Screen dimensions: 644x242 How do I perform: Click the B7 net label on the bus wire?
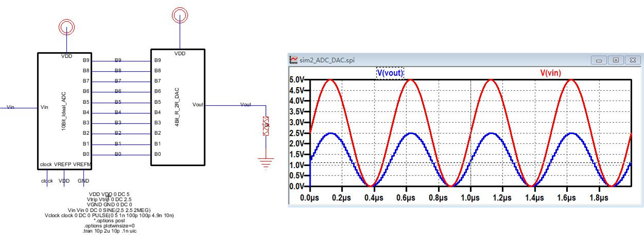pyautogui.click(x=118, y=81)
